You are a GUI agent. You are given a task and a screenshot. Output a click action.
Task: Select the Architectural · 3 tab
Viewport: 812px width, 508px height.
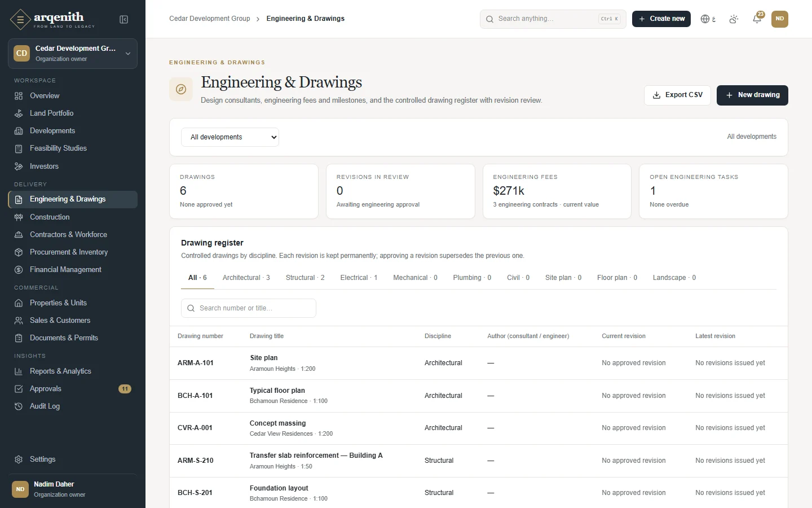[x=246, y=278]
